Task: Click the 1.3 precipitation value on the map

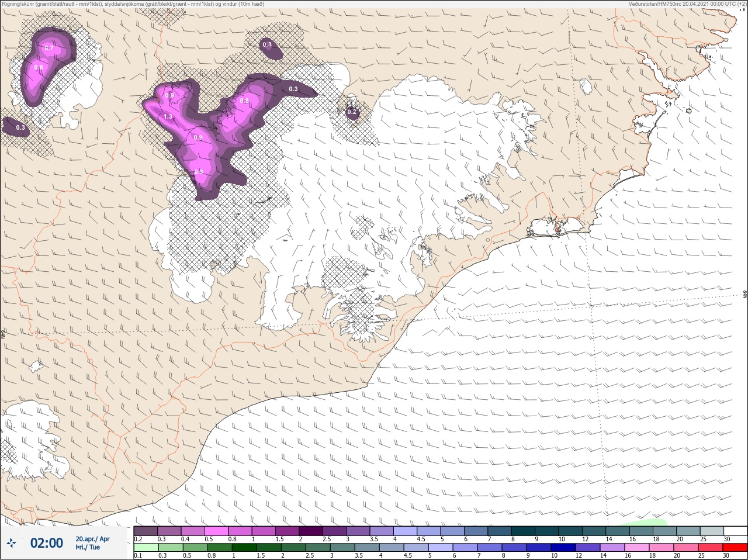Action: (x=168, y=117)
